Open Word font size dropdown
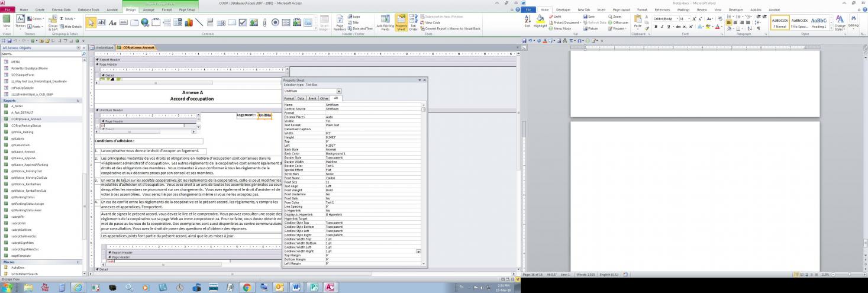Image resolution: width=868 pixels, height=293 pixels. (x=689, y=19)
